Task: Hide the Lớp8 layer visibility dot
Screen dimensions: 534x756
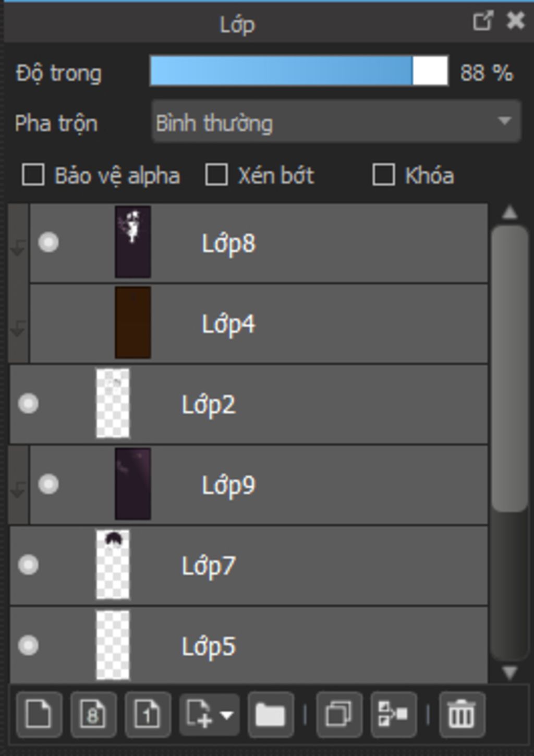Action: [x=48, y=243]
